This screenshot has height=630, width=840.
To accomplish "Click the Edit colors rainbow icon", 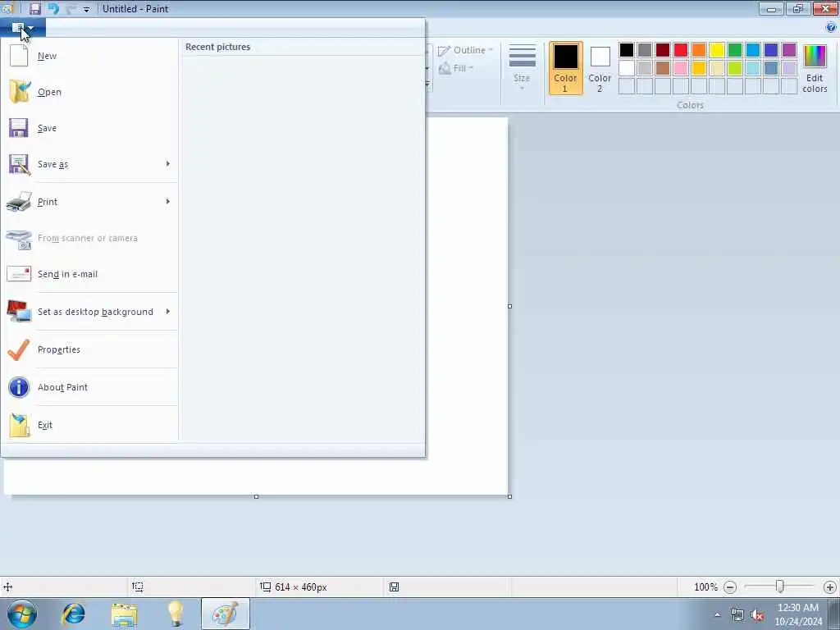I will (815, 56).
